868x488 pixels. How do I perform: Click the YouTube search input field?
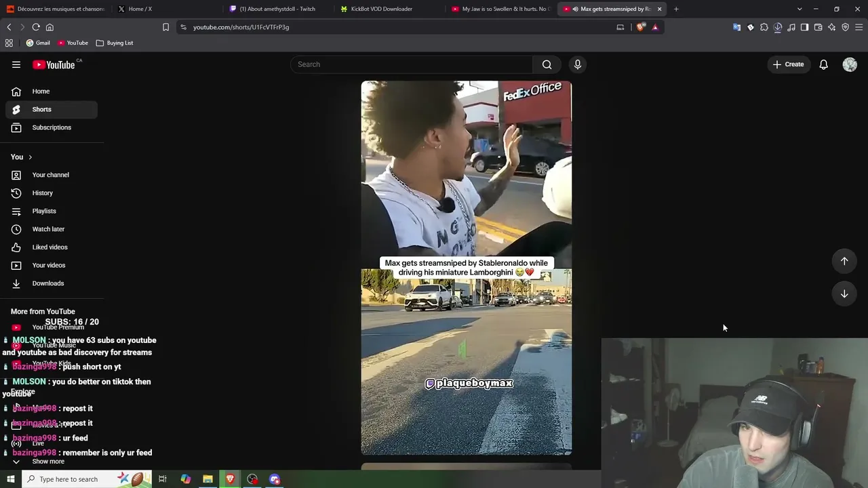click(412, 64)
